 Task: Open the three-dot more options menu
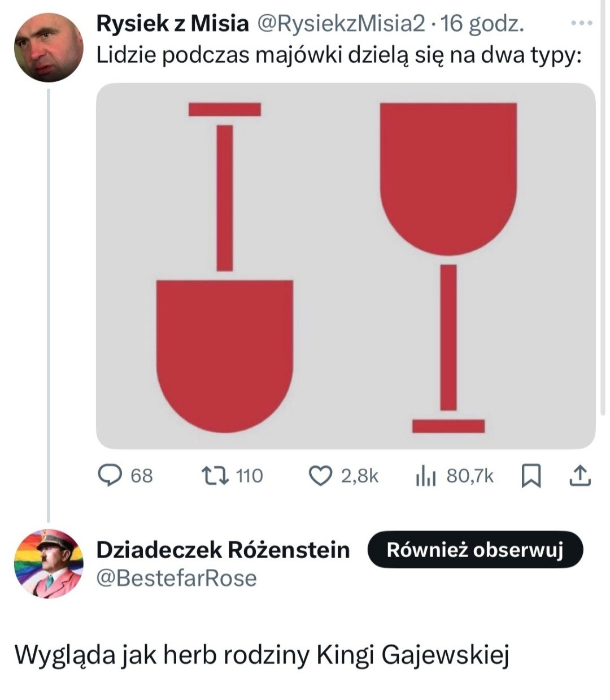click(x=582, y=24)
